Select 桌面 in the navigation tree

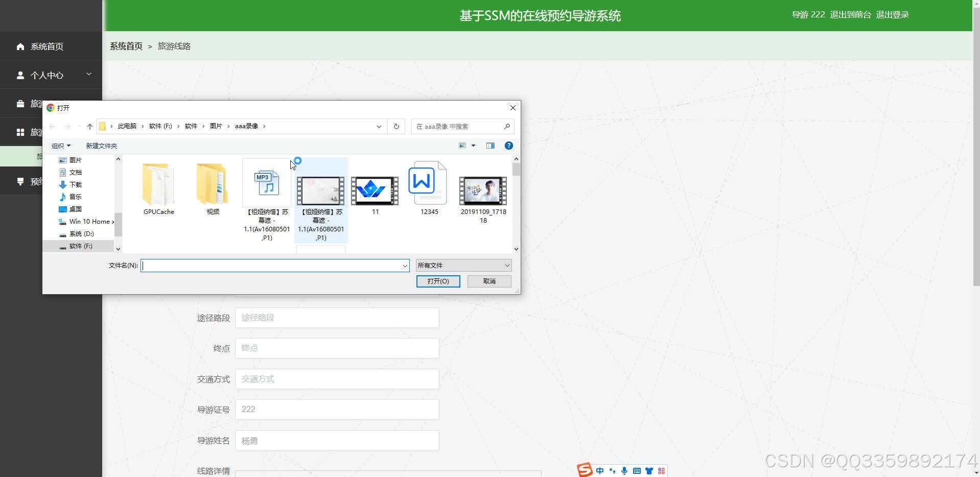pyautogui.click(x=75, y=209)
